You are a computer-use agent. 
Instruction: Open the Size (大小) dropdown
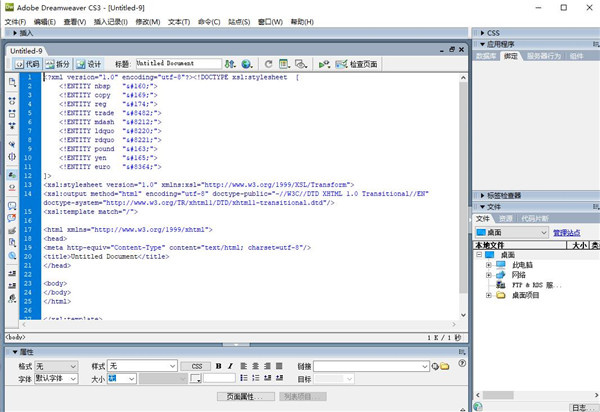click(x=122, y=379)
